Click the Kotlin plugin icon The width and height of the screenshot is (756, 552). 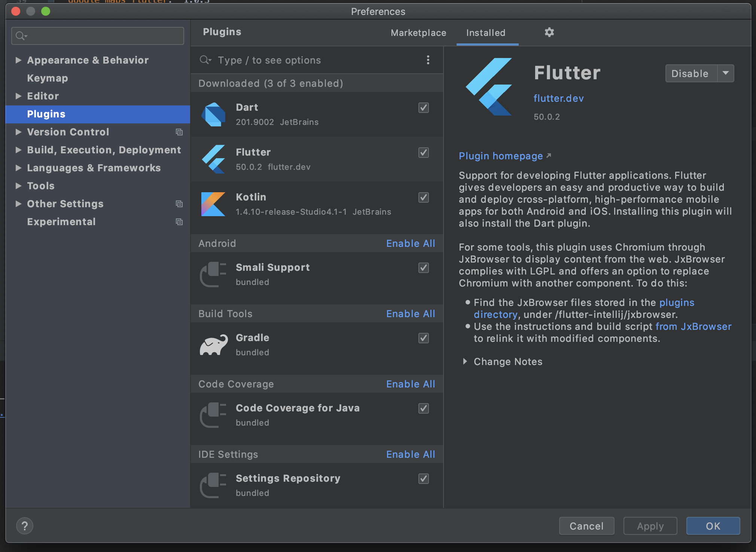[213, 204]
